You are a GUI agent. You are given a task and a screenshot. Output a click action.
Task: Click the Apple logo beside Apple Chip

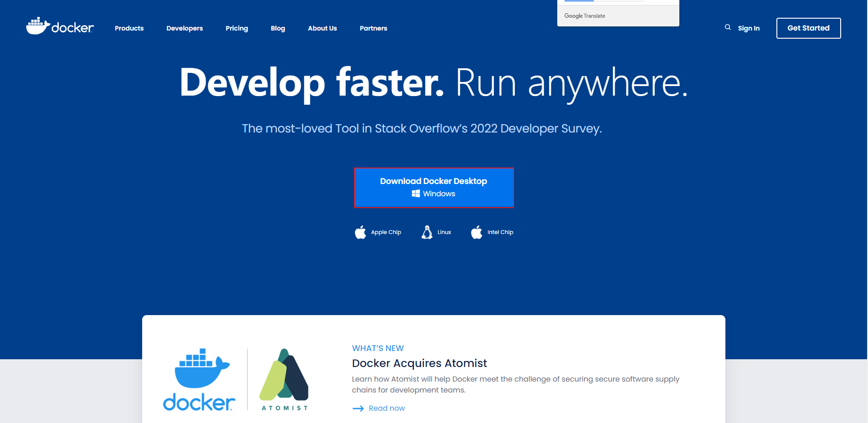click(360, 232)
